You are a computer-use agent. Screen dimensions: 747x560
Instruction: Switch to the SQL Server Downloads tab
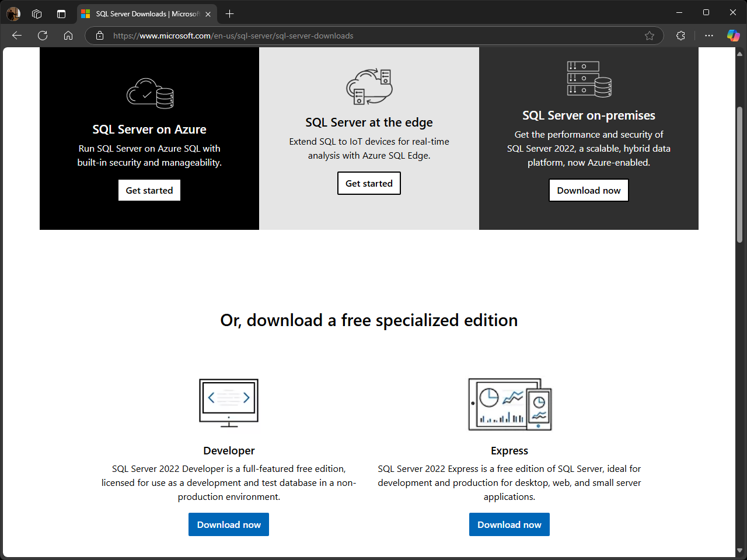coord(143,13)
